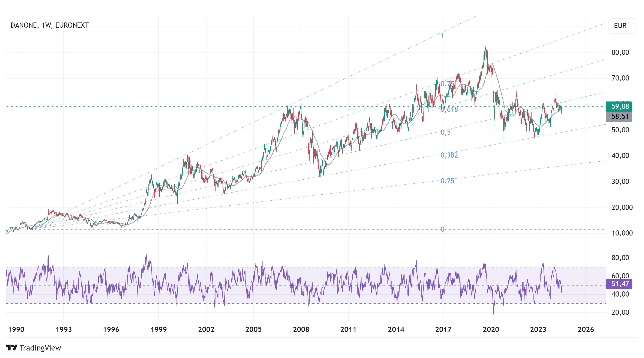Click the 2002 time axis label
Image resolution: width=644 pixels, height=358 pixels.
pos(206,330)
